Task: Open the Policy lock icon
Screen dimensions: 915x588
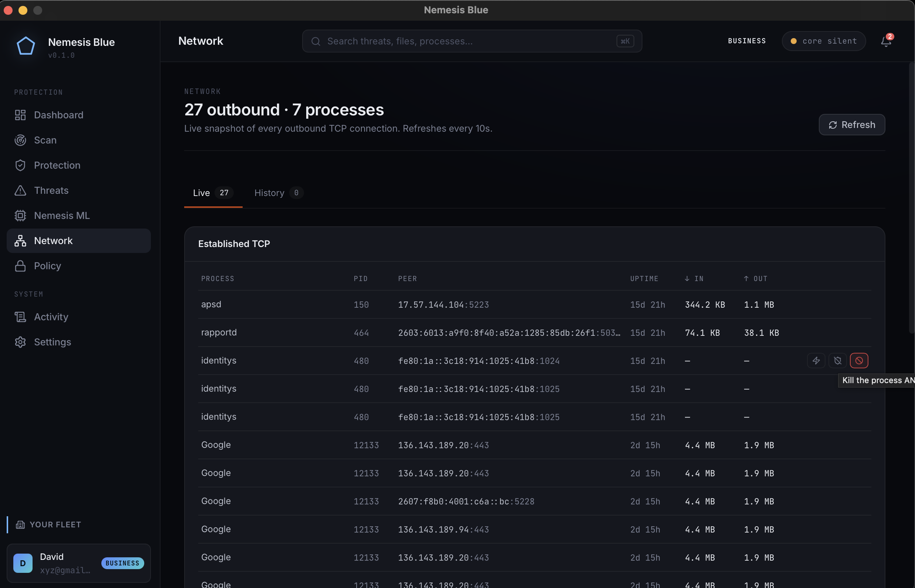Action: tap(20, 266)
